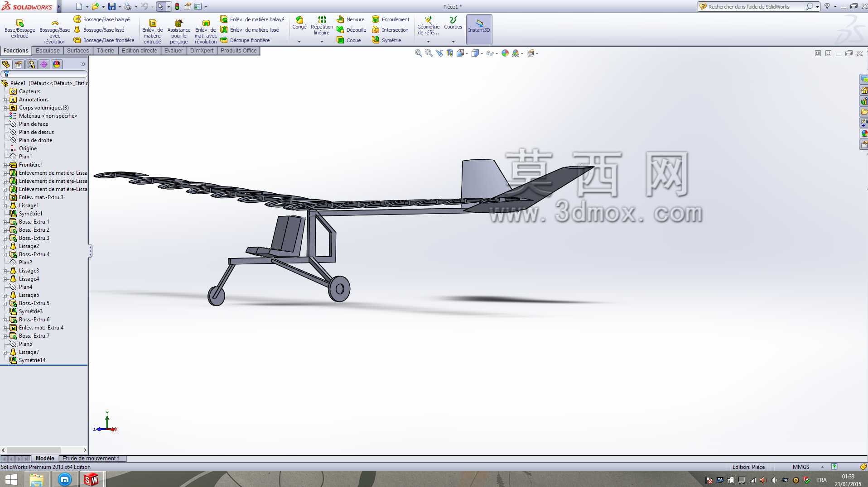Add a Nervure rib feature
Screen dimensions: 868x487
[351, 19]
